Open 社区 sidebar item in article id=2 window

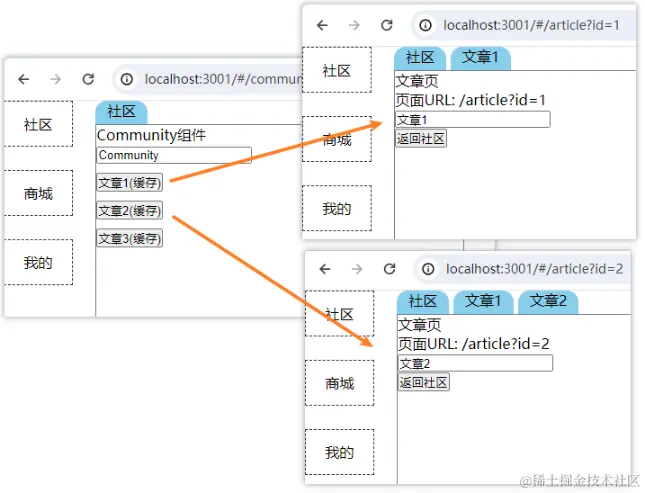[x=339, y=314]
